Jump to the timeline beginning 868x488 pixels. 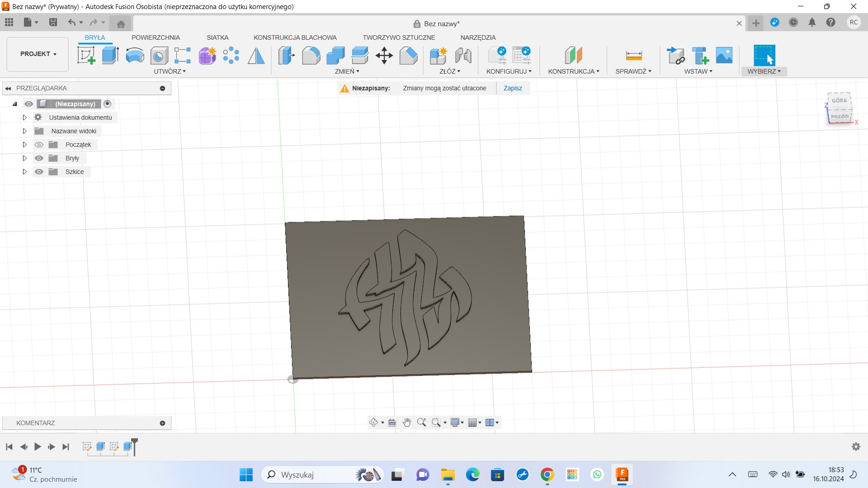[x=9, y=447]
